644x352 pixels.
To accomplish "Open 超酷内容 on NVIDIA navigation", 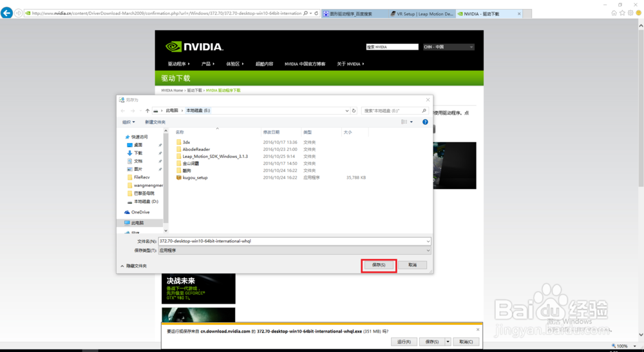I will click(264, 64).
